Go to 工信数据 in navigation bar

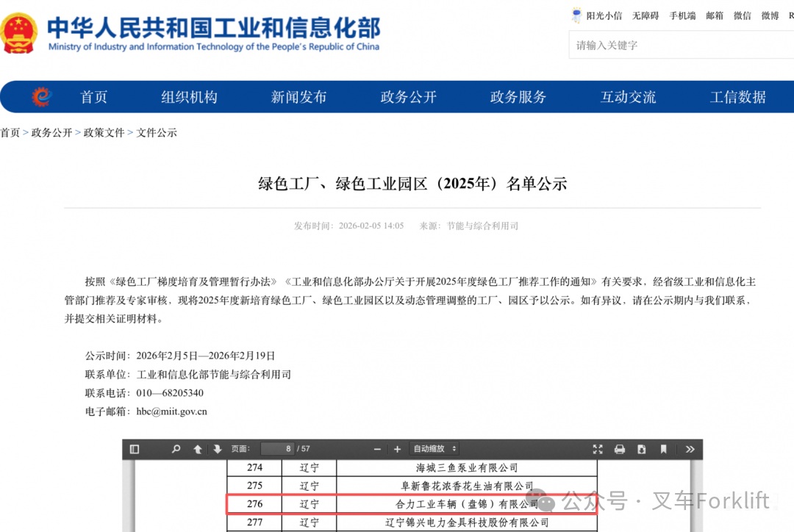(x=737, y=97)
